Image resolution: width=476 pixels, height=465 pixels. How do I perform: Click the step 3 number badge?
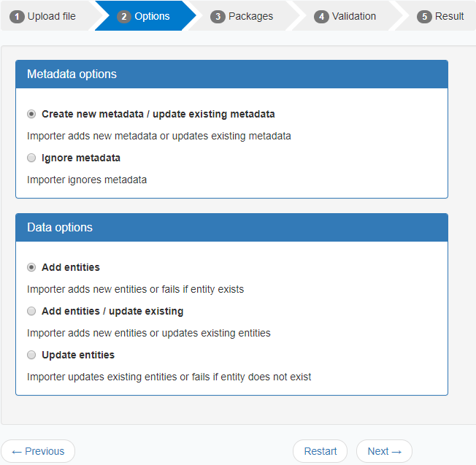coord(218,16)
